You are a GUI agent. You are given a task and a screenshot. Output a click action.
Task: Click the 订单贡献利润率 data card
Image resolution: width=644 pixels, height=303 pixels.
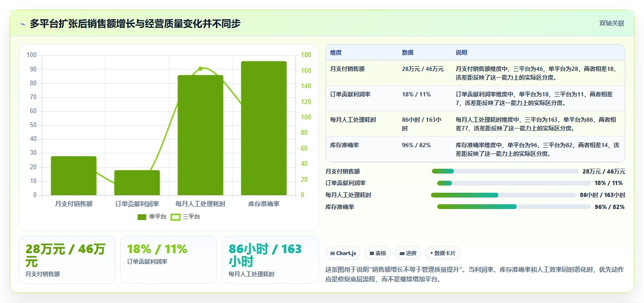[169, 260]
